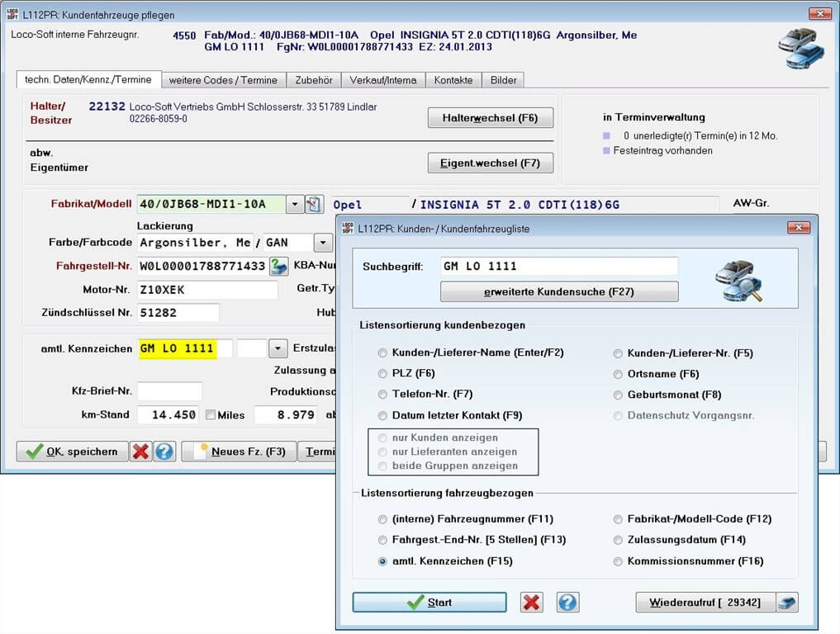Click the help question mark in search dialog

(x=567, y=603)
